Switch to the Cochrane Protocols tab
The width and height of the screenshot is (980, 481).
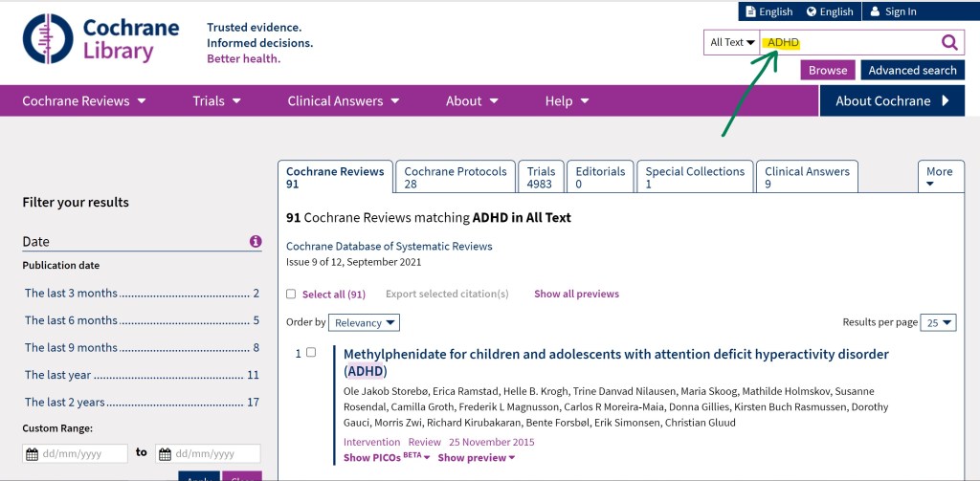coord(456,177)
